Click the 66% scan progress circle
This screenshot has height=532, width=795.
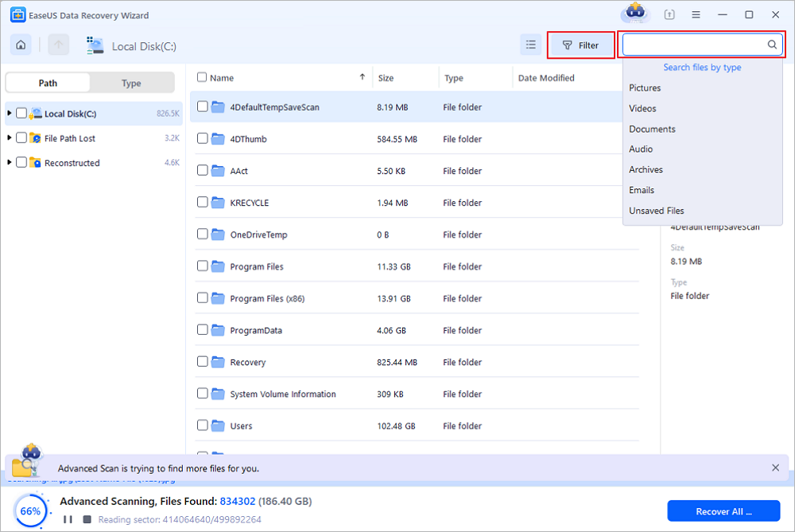click(31, 511)
